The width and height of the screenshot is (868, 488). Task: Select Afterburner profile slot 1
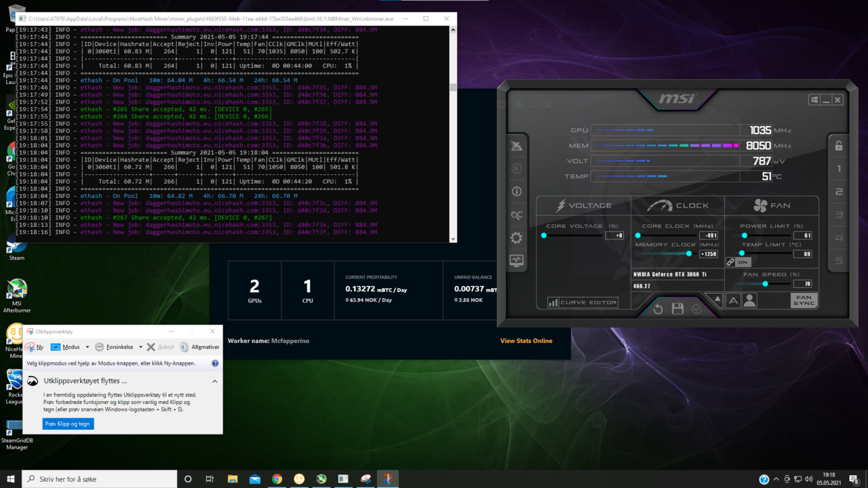[x=839, y=169]
